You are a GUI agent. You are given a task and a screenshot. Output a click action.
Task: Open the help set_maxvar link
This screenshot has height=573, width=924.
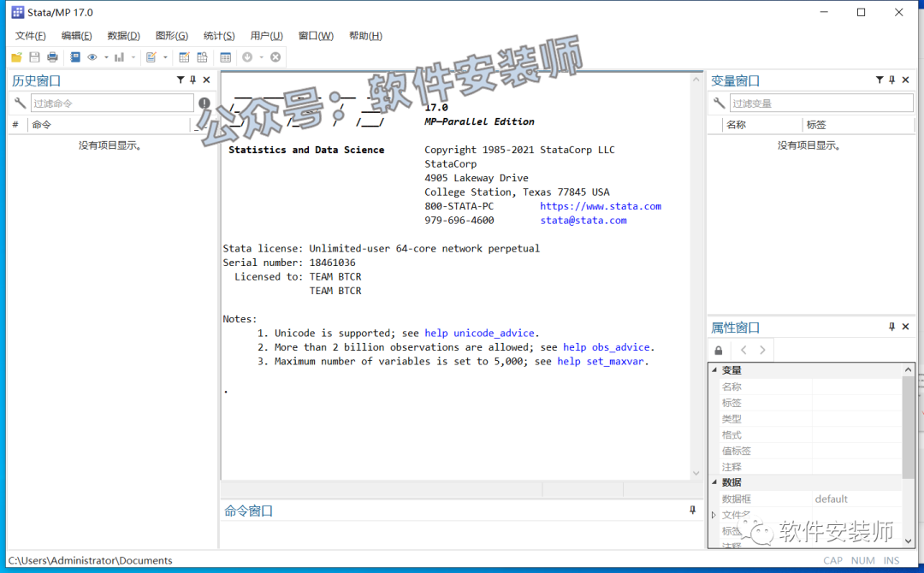[601, 362]
